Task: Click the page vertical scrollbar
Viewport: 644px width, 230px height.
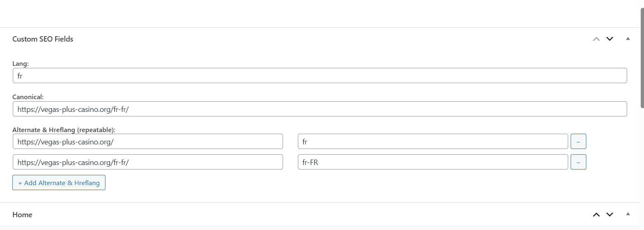Action: point(642,58)
